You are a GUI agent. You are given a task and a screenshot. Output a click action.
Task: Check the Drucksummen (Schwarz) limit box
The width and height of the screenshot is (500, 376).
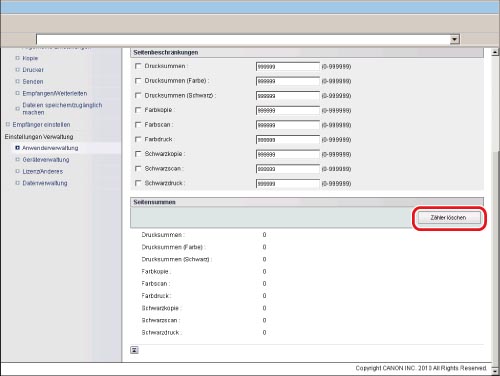pyautogui.click(x=138, y=95)
